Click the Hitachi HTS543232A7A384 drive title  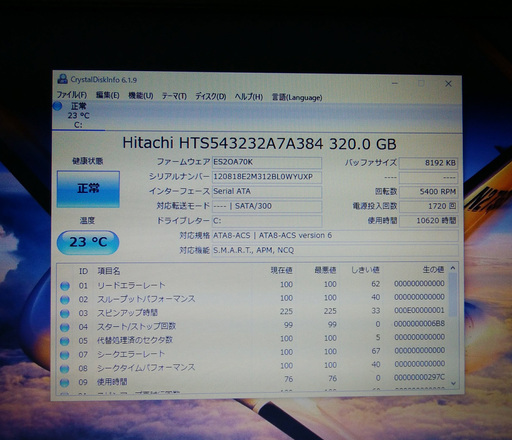[x=259, y=144]
